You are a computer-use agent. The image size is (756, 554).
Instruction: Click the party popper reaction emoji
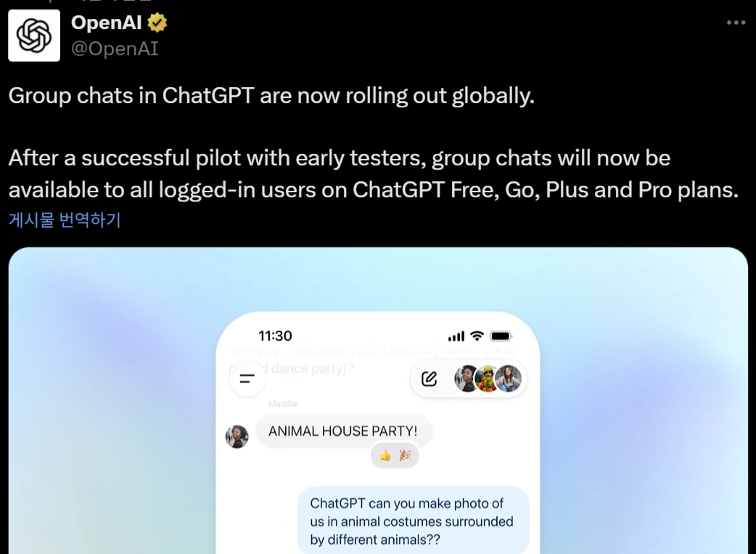coord(405,455)
